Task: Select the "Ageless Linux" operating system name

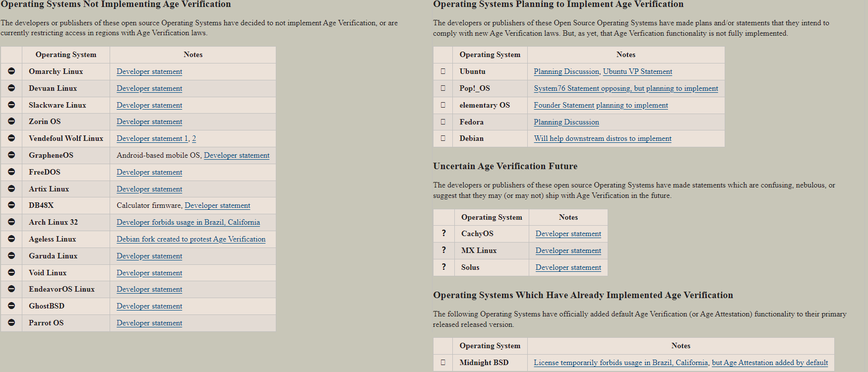Action: [52, 239]
